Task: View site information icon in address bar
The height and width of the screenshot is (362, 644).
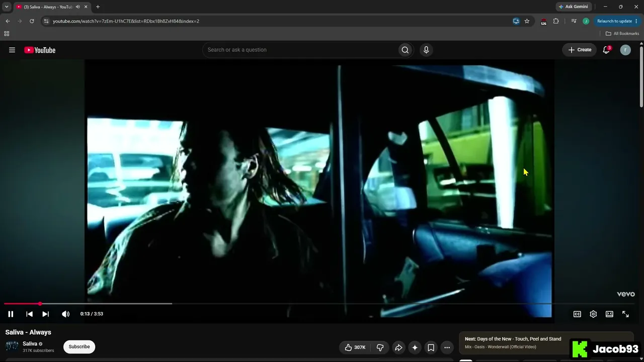Action: (46, 21)
